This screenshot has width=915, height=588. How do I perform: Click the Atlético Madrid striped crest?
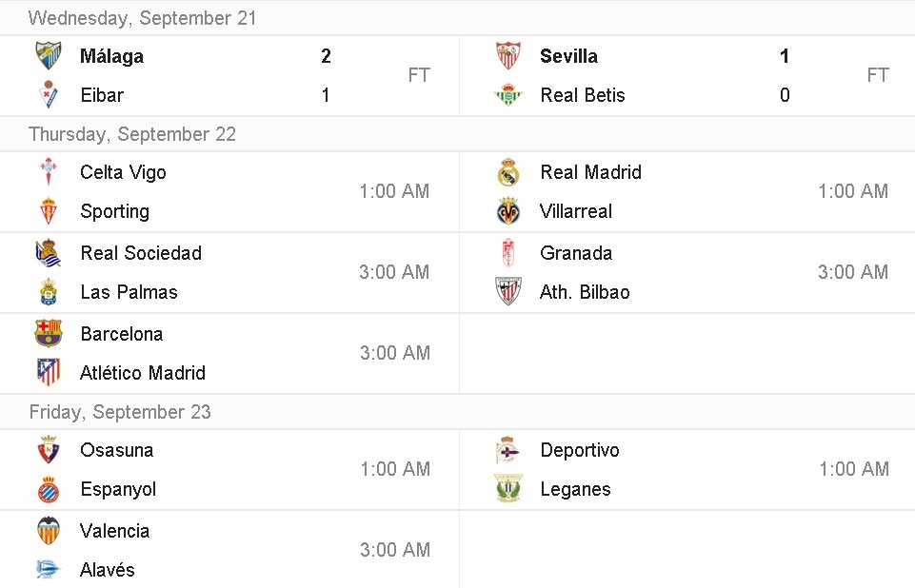click(x=49, y=373)
